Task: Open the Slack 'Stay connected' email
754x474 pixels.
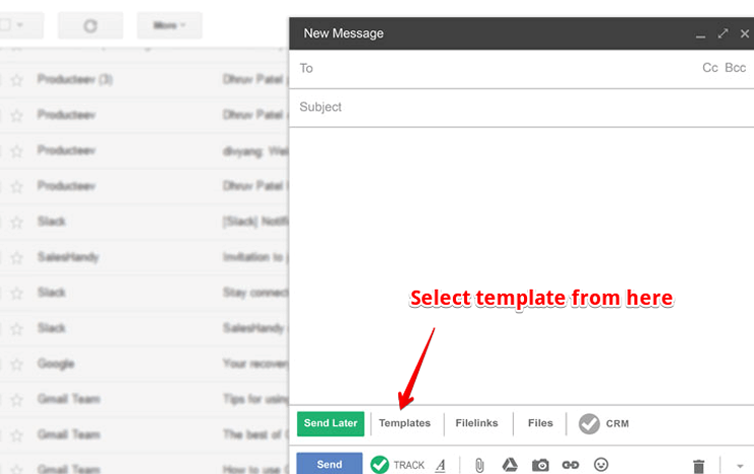Action: pos(144,293)
